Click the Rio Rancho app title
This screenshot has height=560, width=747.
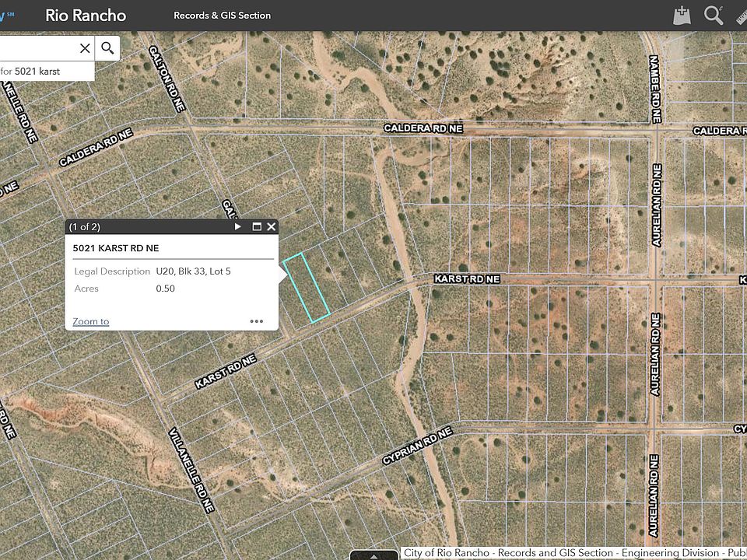(86, 16)
